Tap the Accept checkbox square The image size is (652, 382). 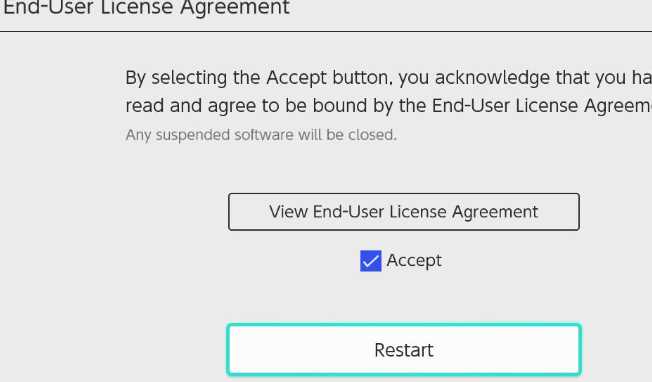pyautogui.click(x=370, y=261)
